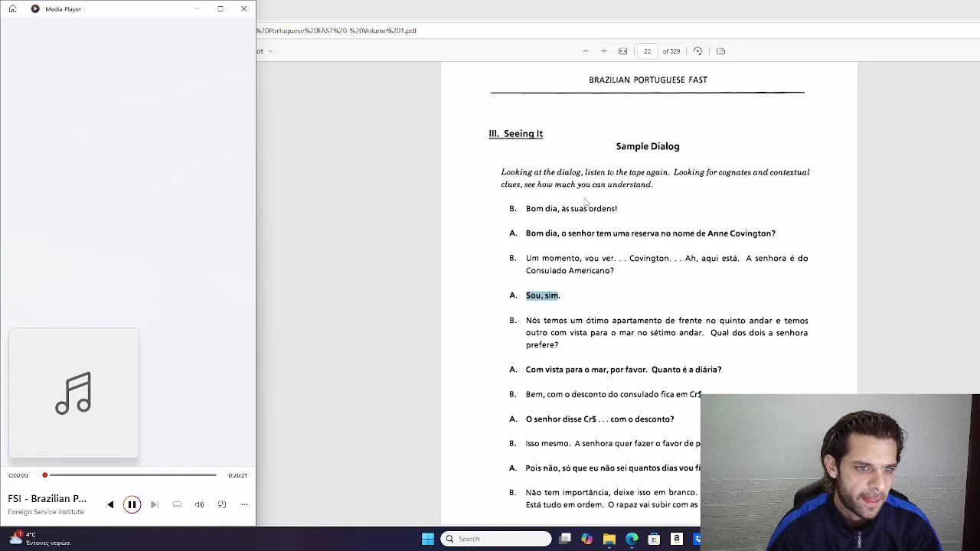Click the page number field showing 22
Screen dimensions: 980x551
[x=647, y=51]
